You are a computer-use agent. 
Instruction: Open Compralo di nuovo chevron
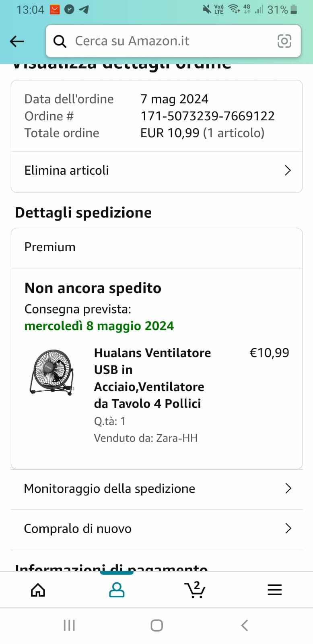pos(288,528)
